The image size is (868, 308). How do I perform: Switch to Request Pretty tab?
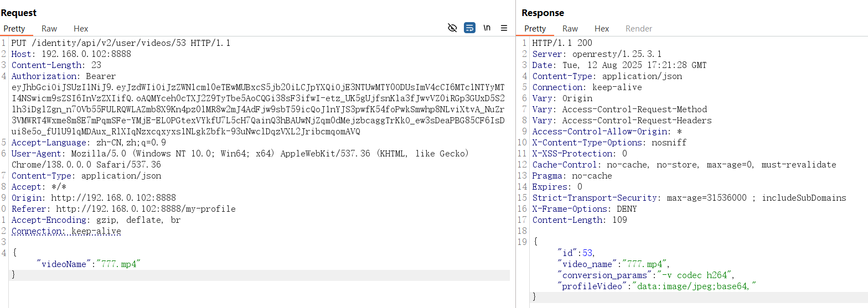point(14,29)
